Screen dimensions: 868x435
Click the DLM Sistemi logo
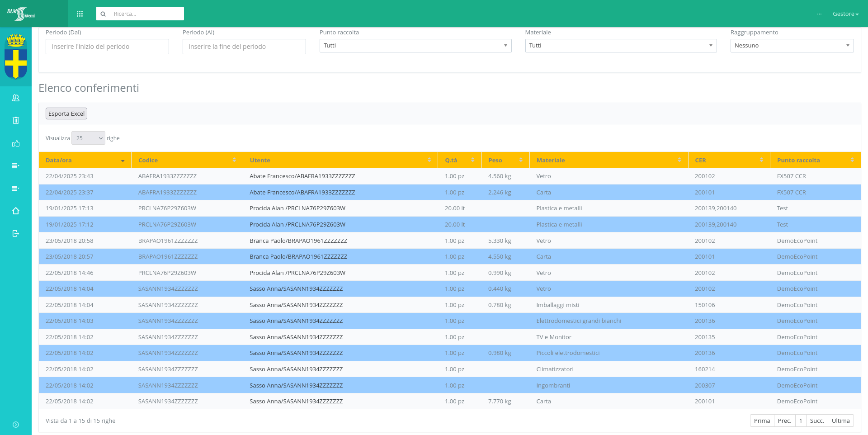[21, 14]
